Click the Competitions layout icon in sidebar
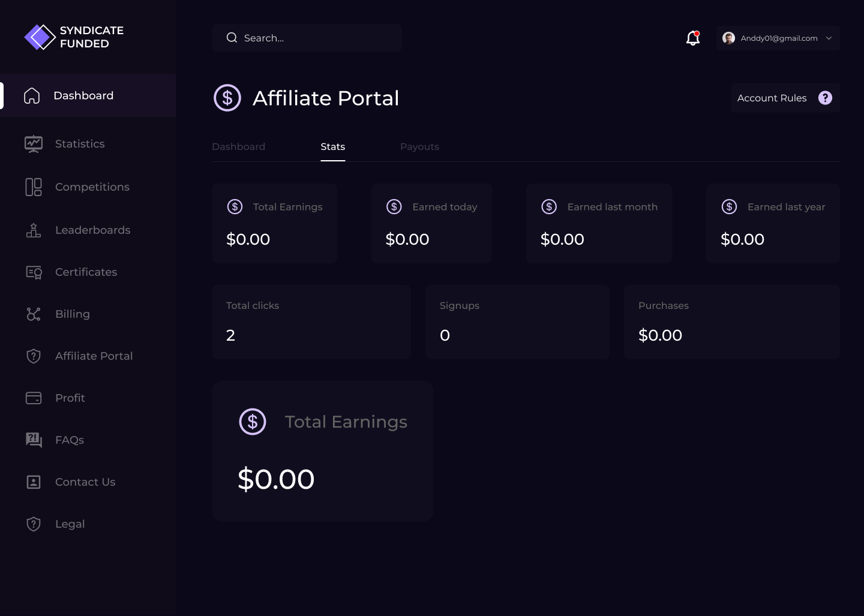The image size is (864, 616). point(34,187)
